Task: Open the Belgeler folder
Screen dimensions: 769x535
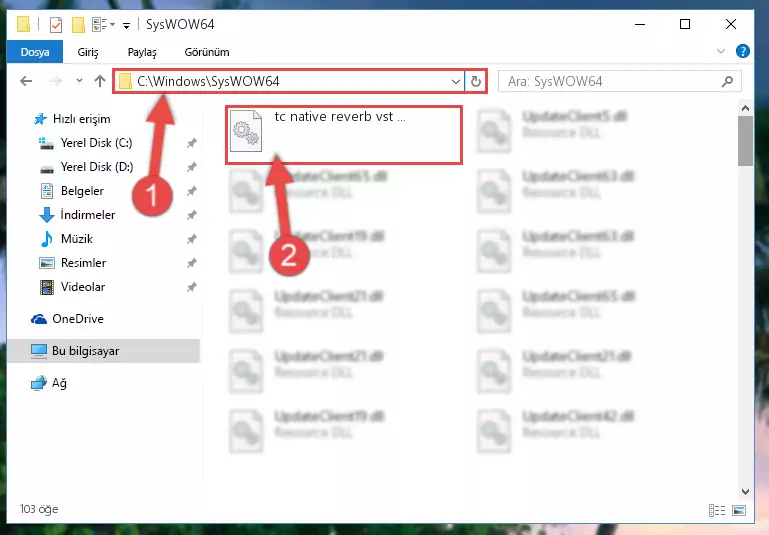Action: click(82, 191)
